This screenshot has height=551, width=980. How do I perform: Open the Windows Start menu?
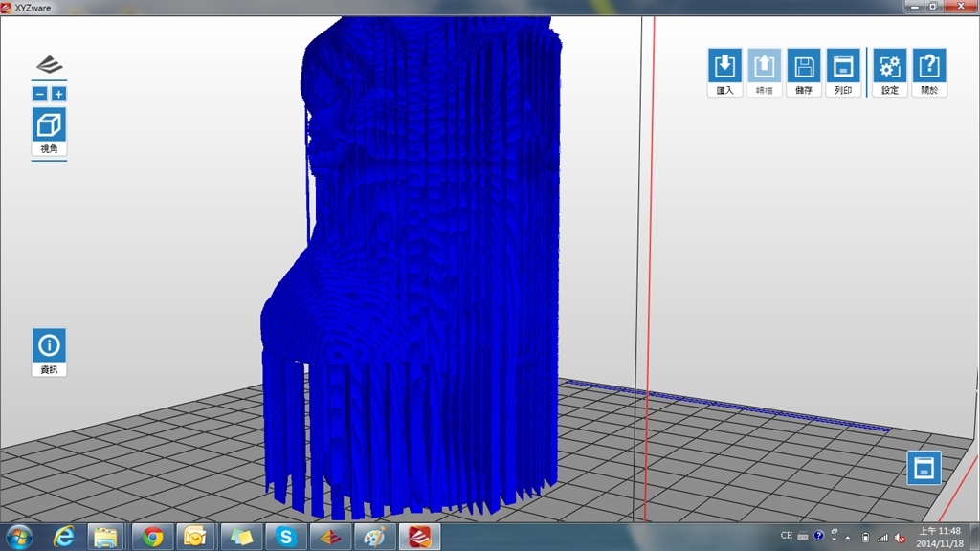click(x=19, y=538)
